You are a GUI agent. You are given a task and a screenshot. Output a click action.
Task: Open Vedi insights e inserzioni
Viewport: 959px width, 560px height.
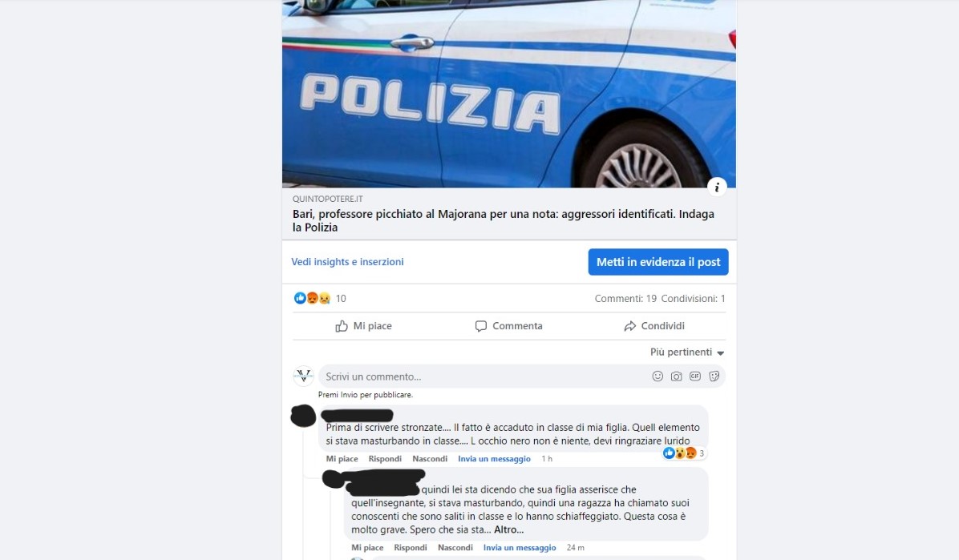347,262
